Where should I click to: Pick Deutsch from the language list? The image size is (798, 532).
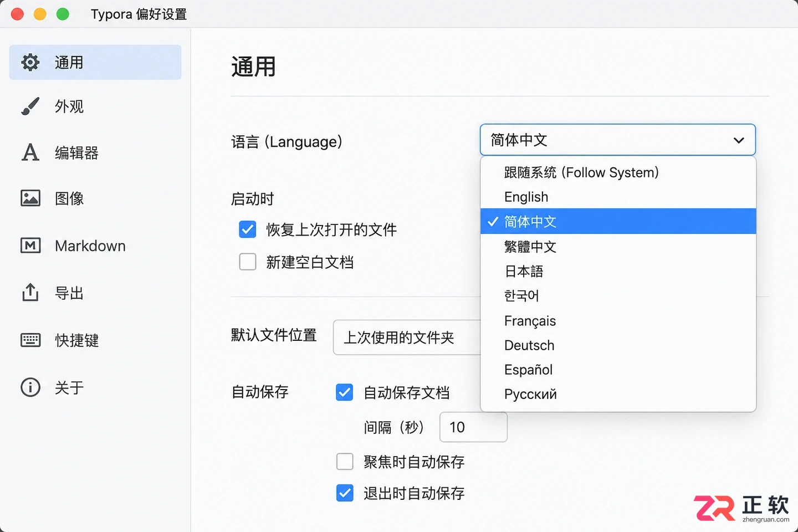coord(618,345)
